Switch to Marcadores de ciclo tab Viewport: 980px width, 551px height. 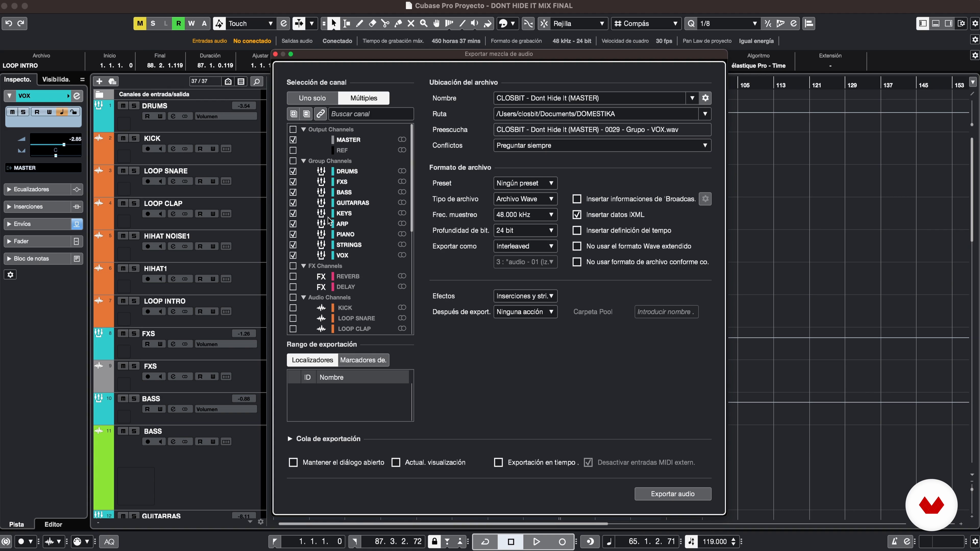(363, 360)
